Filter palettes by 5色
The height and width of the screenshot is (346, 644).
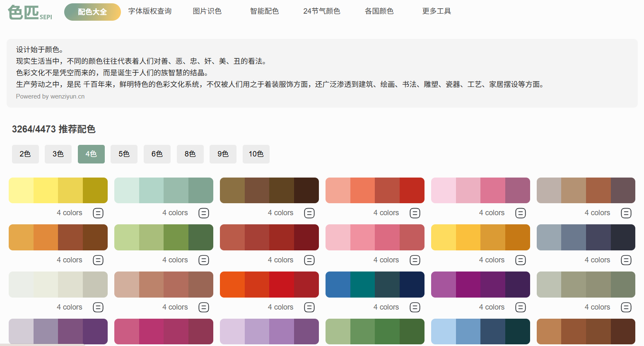pos(124,154)
